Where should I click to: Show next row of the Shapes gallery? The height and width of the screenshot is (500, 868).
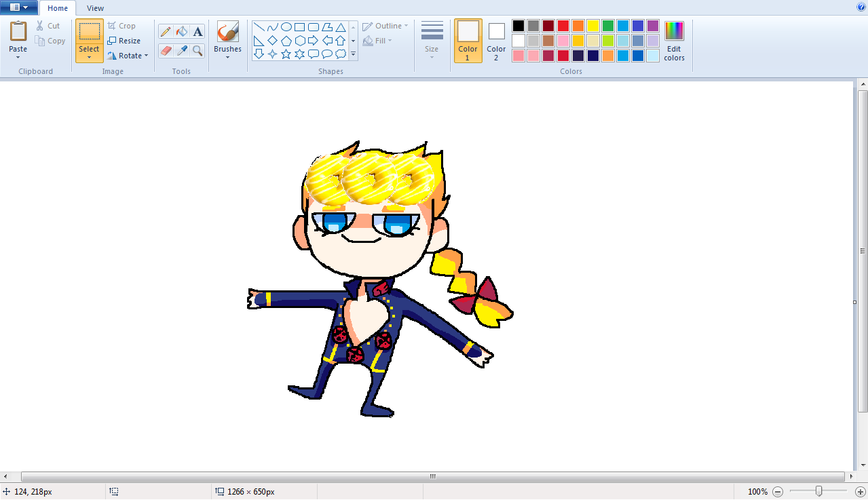pyautogui.click(x=353, y=41)
